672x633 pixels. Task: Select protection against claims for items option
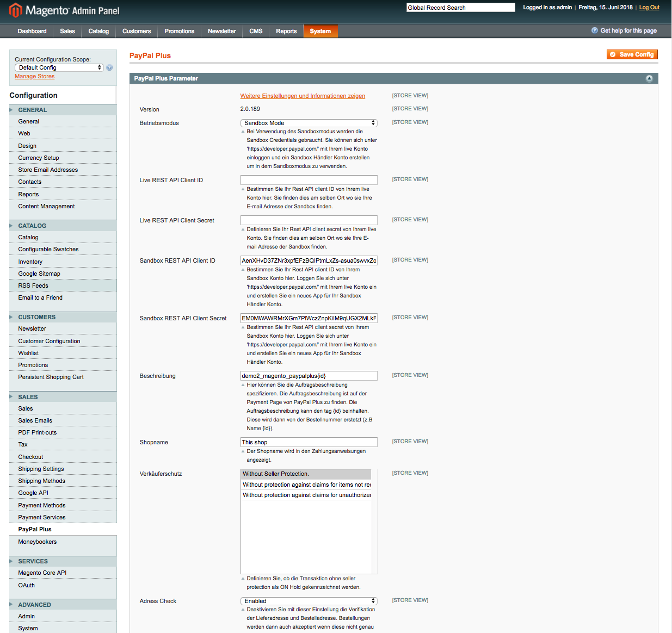pyautogui.click(x=306, y=485)
